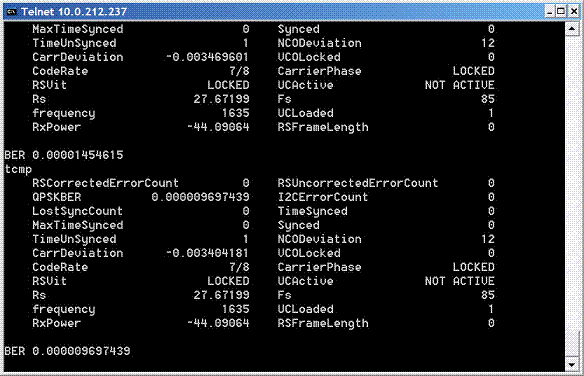
Task: Select the line 'BER 0.00001454615'
Action: pos(64,155)
